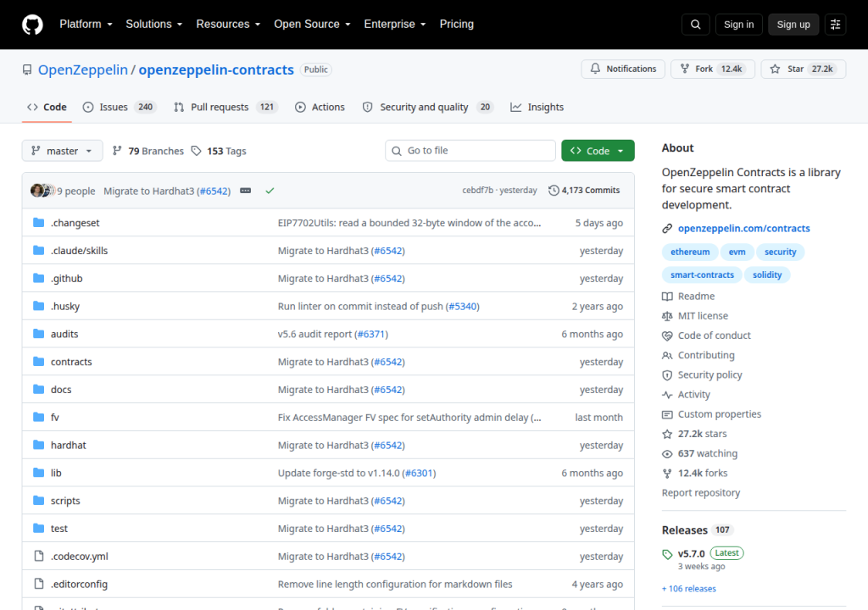Open contracts folder
This screenshot has height=610, width=868.
[71, 362]
